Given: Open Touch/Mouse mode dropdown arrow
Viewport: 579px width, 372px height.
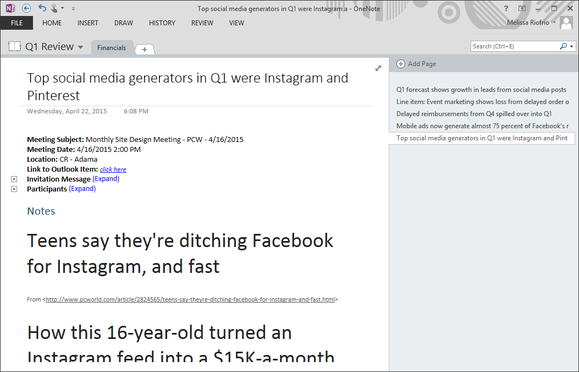Looking at the screenshot, I should click(62, 8).
